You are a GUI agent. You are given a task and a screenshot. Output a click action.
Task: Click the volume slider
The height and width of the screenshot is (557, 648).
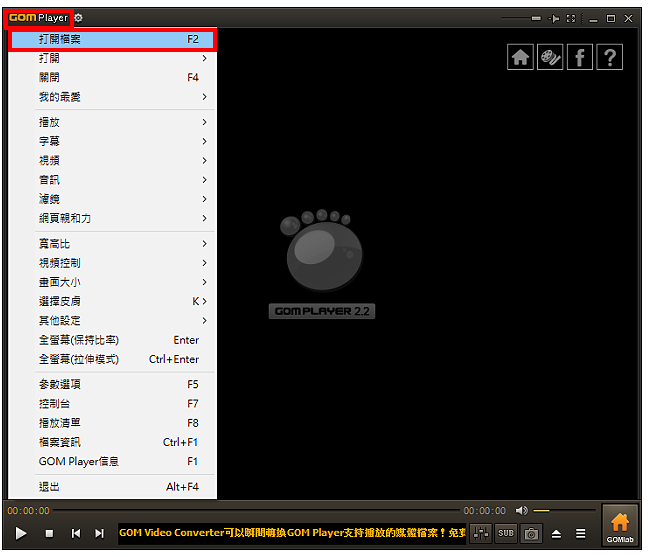pos(564,511)
